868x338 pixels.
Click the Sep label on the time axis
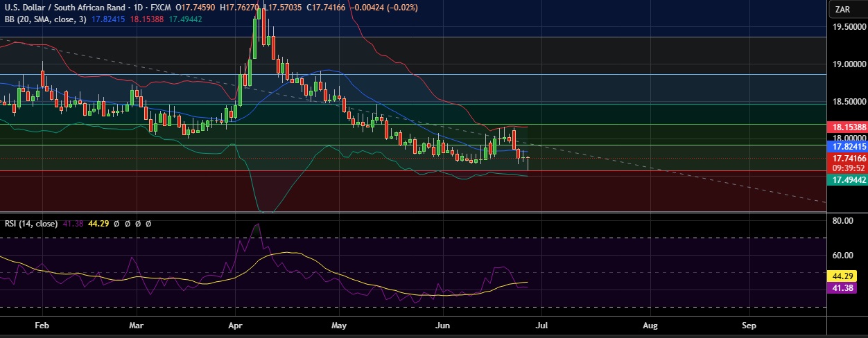(749, 324)
